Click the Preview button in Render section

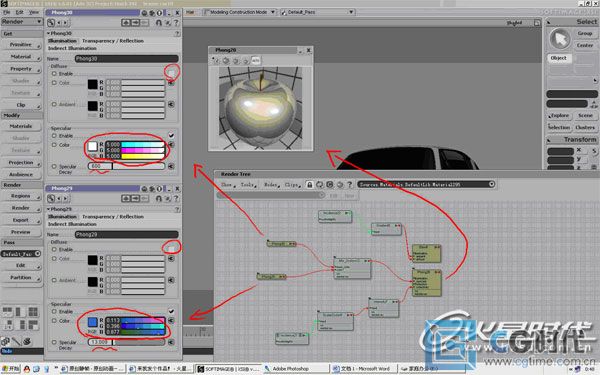pyautogui.click(x=21, y=232)
